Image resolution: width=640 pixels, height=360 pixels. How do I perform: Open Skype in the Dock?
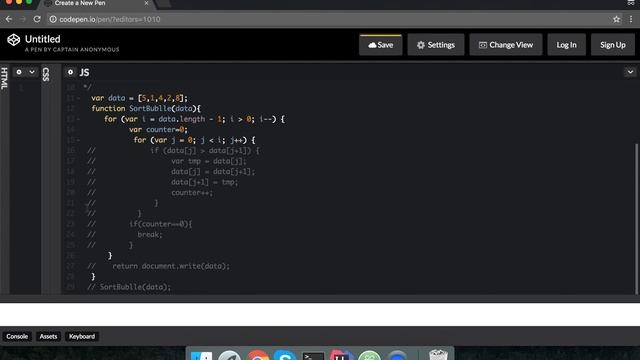pyautogui.click(x=285, y=355)
